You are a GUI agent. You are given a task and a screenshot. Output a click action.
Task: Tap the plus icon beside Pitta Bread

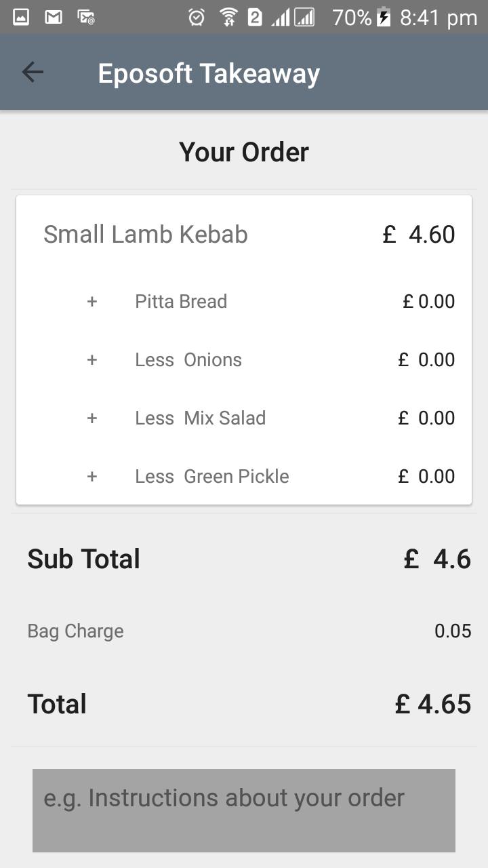[92, 301]
